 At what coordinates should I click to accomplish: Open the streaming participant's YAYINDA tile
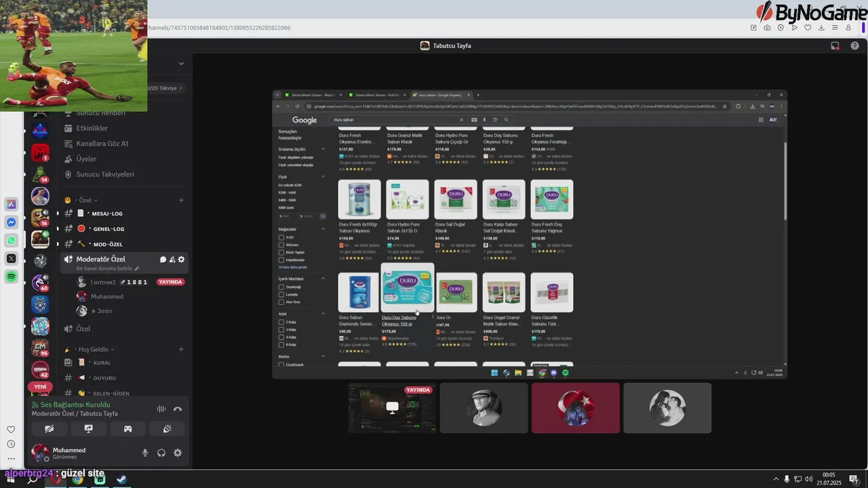coord(392,407)
